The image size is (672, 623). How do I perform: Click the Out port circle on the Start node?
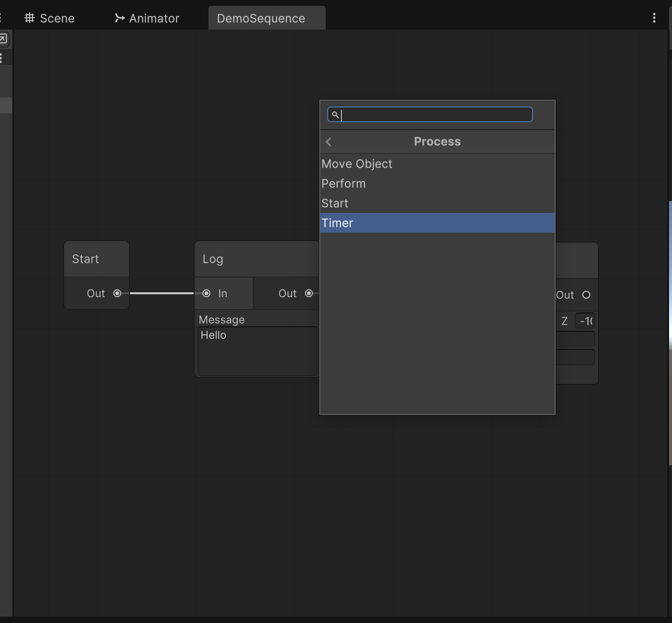(x=117, y=293)
